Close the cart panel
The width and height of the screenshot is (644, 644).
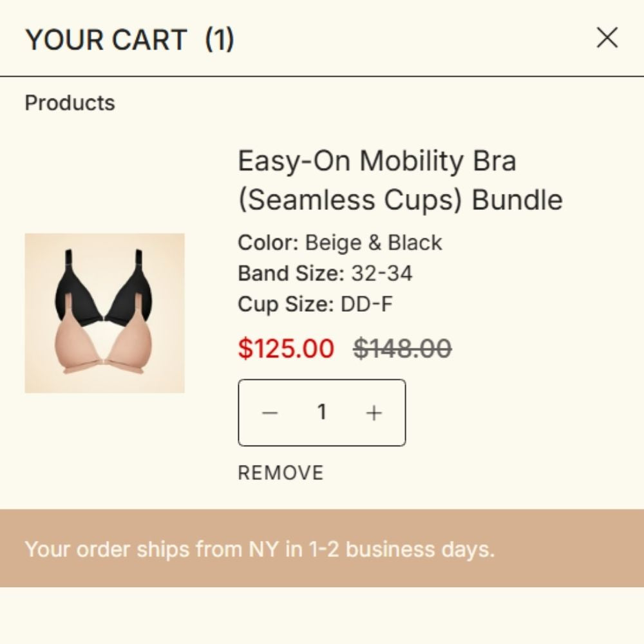click(x=607, y=39)
